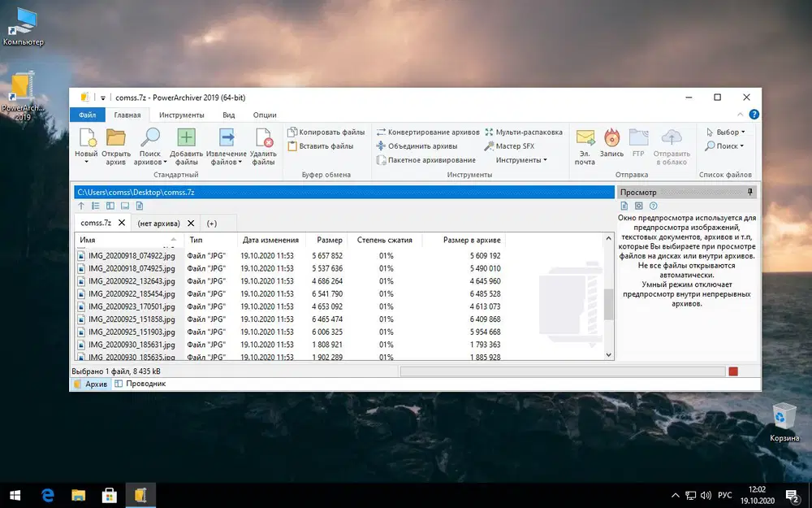Click the Отправить в облако cloud icon
Viewport: 812px width, 508px height.
(672, 138)
